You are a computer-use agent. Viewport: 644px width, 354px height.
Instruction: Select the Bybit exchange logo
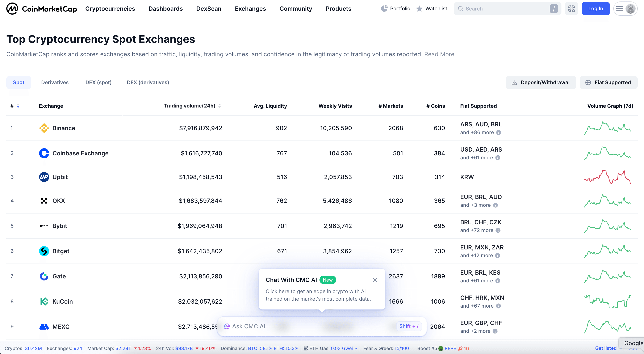pyautogui.click(x=44, y=226)
